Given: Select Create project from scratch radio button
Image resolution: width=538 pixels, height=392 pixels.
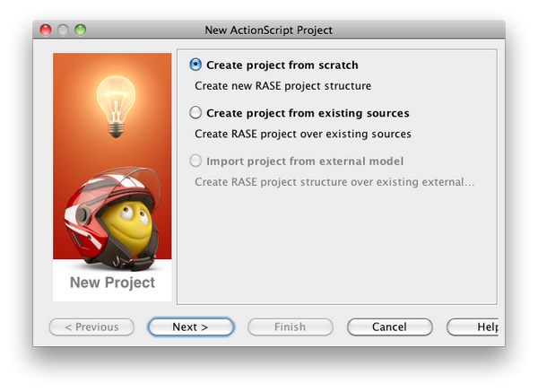Looking at the screenshot, I should 195,65.
